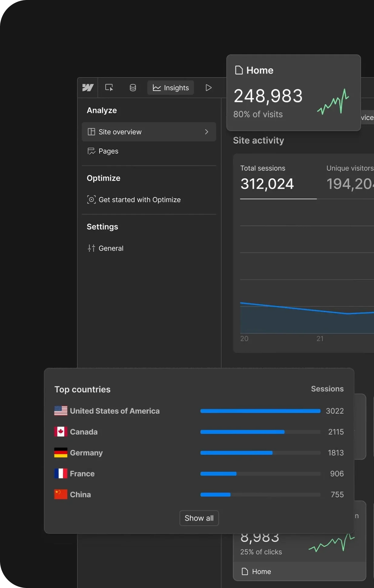Open the Designer canvas cursor icon

109,88
